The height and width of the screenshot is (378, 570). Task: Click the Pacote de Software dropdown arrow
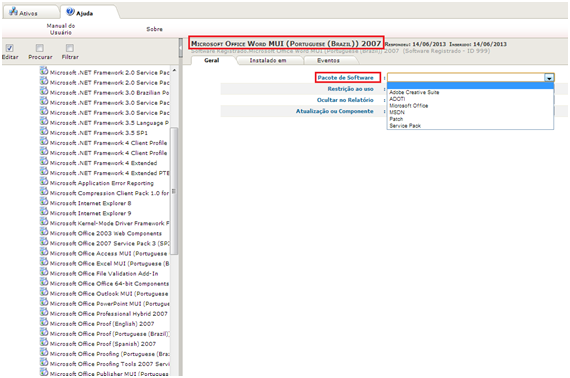tap(549, 77)
